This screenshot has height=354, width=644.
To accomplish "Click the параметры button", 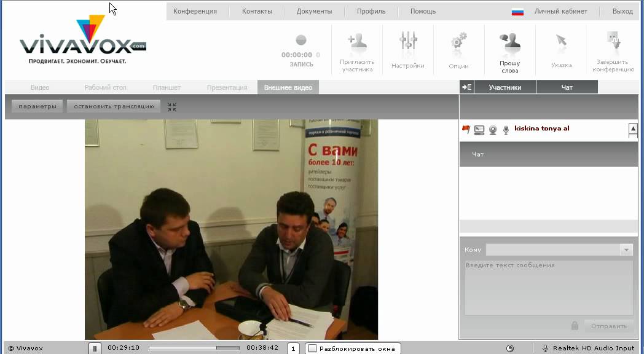I will [x=37, y=106].
